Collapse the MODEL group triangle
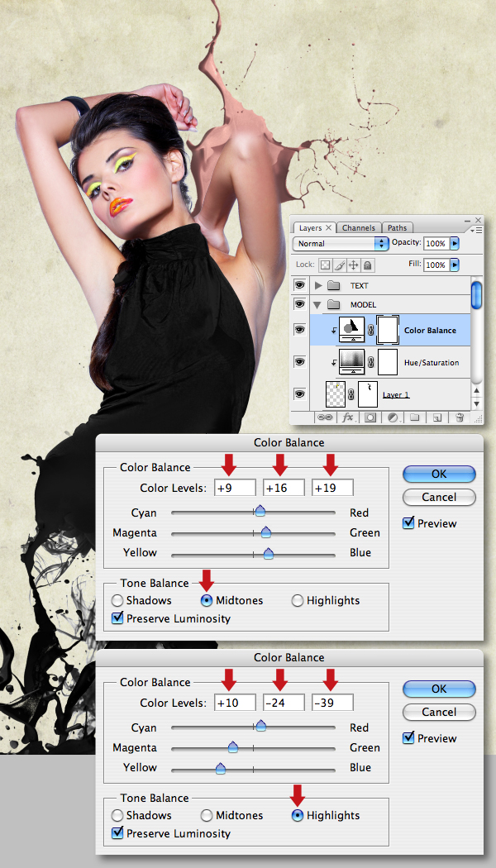 (317, 304)
